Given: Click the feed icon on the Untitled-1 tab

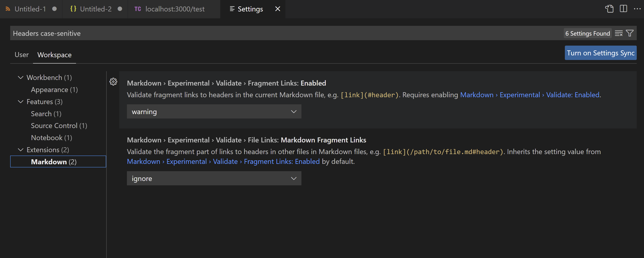Looking at the screenshot, I should click(x=8, y=9).
